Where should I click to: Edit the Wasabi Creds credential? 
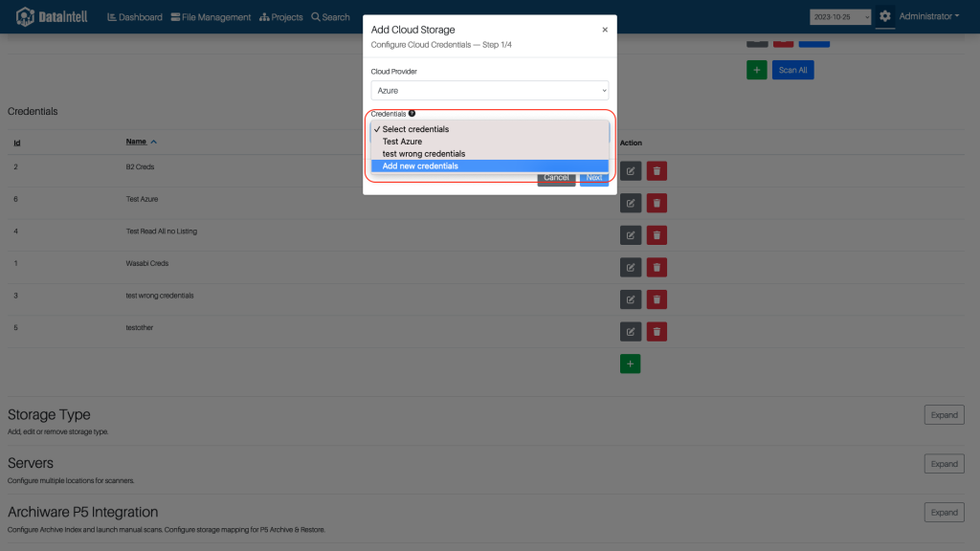[x=631, y=268]
